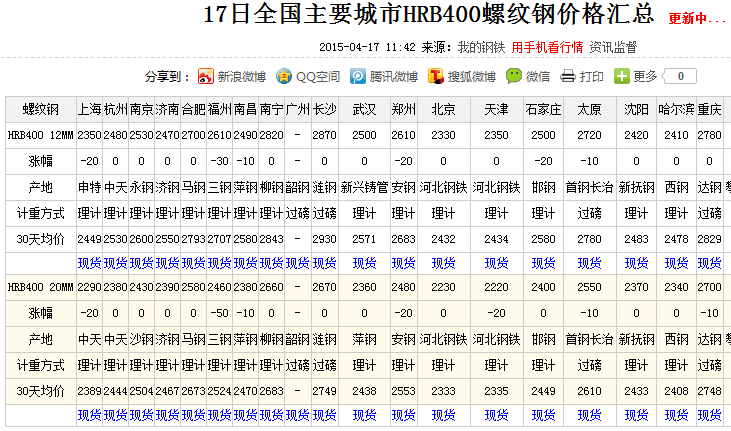Click 12MM price 2870 for 长沙
The width and height of the screenshot is (731, 431).
point(324,135)
